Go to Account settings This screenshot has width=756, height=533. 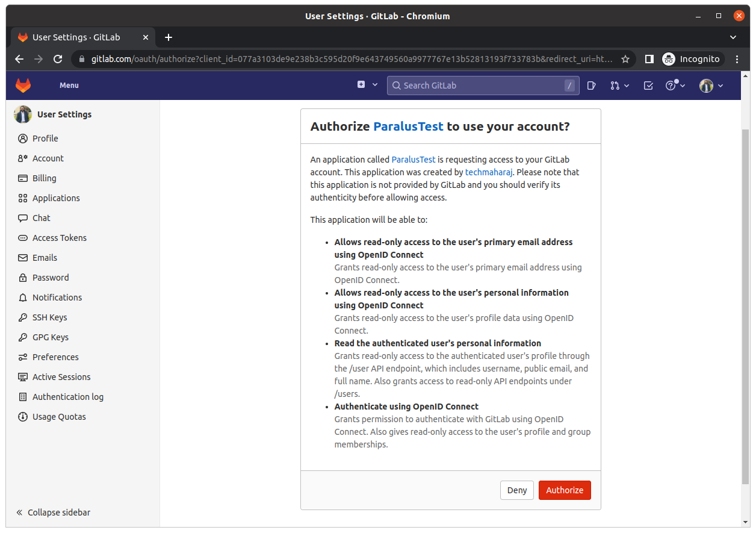click(x=48, y=158)
